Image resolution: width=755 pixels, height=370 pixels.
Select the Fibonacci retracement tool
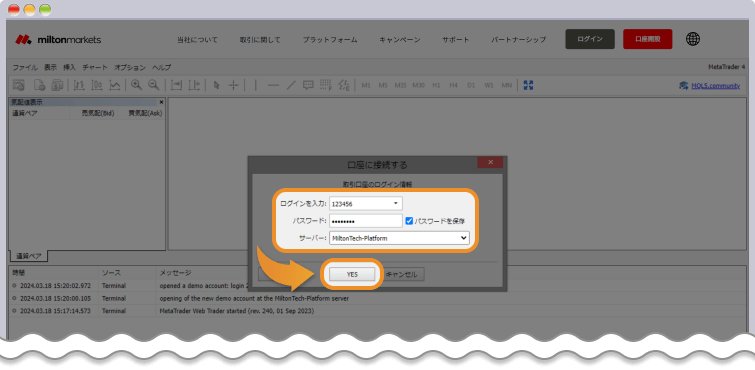326,85
